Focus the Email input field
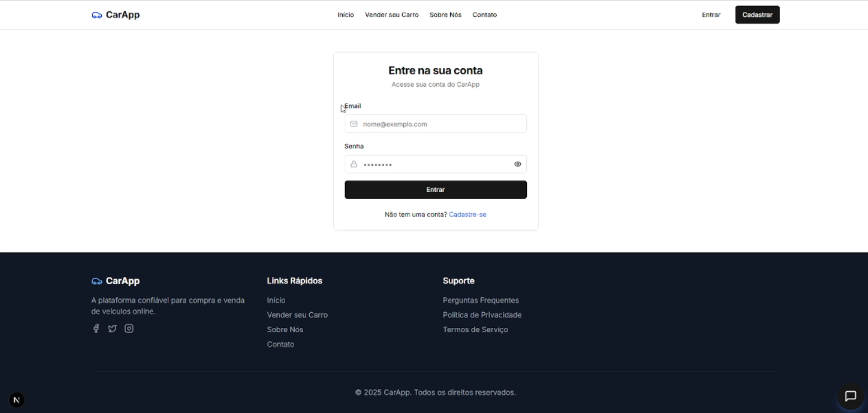The height and width of the screenshot is (413, 868). pos(436,124)
